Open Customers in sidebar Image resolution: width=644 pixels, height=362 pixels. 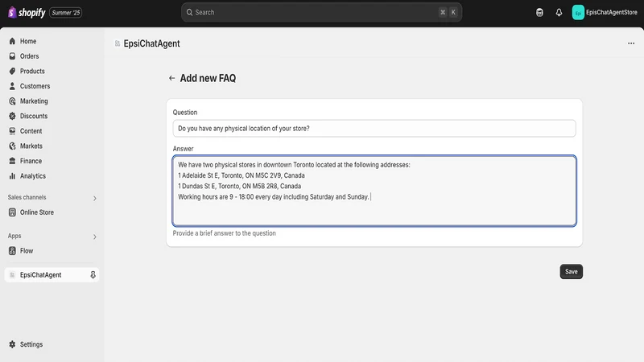35,86
